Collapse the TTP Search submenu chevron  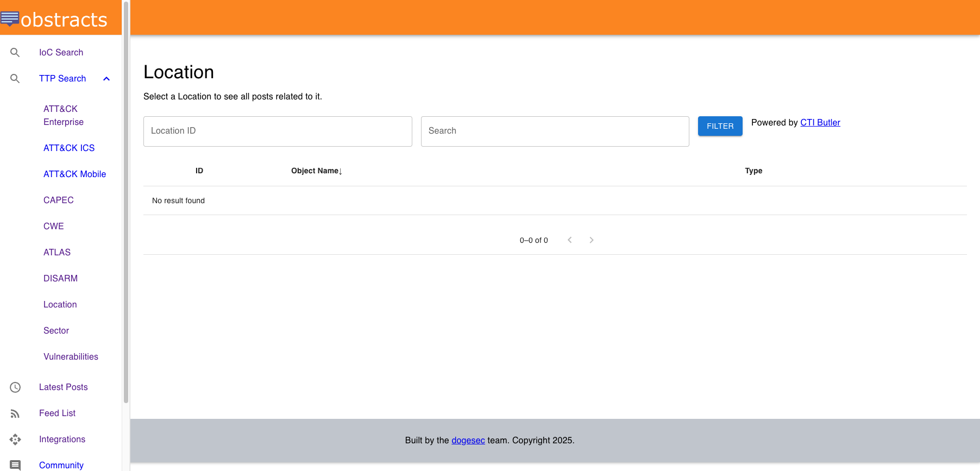[106, 79]
